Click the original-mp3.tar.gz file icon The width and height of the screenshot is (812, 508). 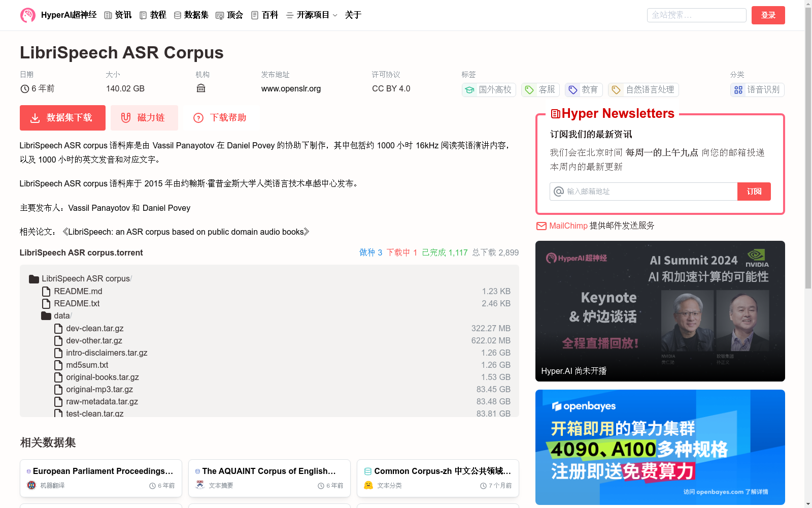point(58,389)
